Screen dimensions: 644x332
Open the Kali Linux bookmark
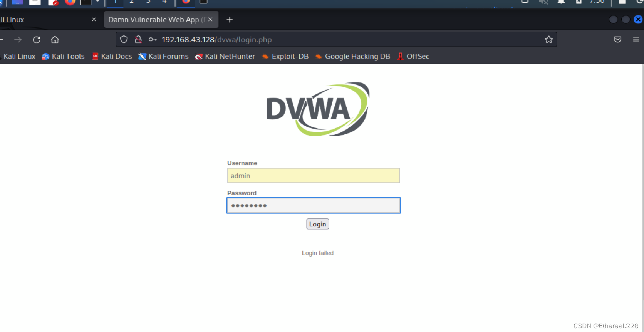(18, 56)
